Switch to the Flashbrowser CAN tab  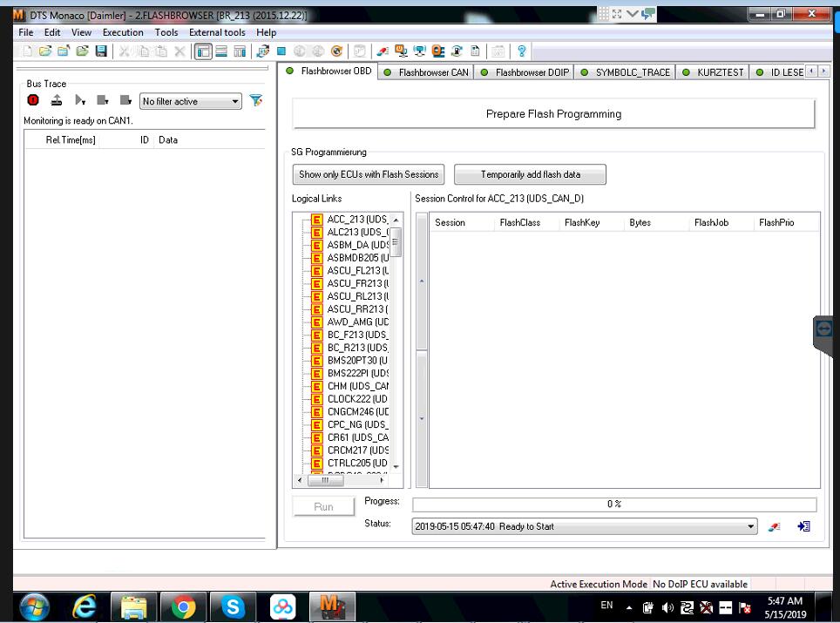click(426, 72)
